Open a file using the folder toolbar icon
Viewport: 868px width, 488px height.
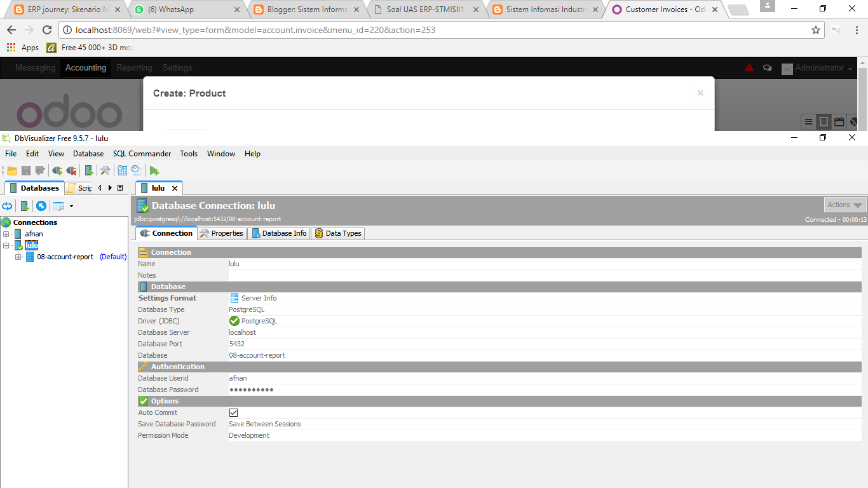[11, 170]
